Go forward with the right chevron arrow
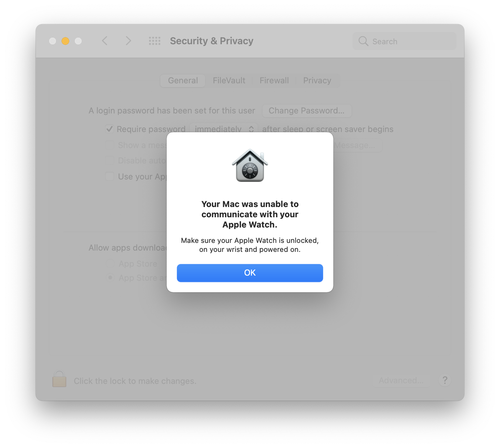This screenshot has height=448, width=500. click(128, 41)
